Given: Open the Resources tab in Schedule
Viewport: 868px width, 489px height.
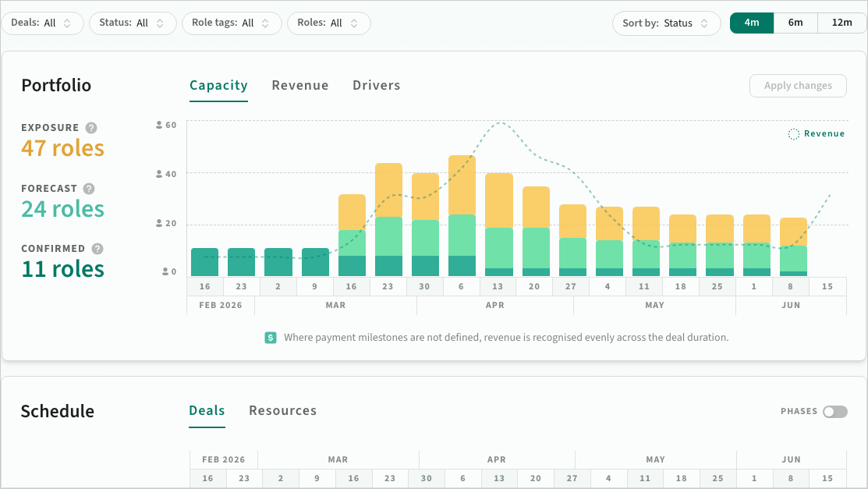Looking at the screenshot, I should tap(282, 411).
